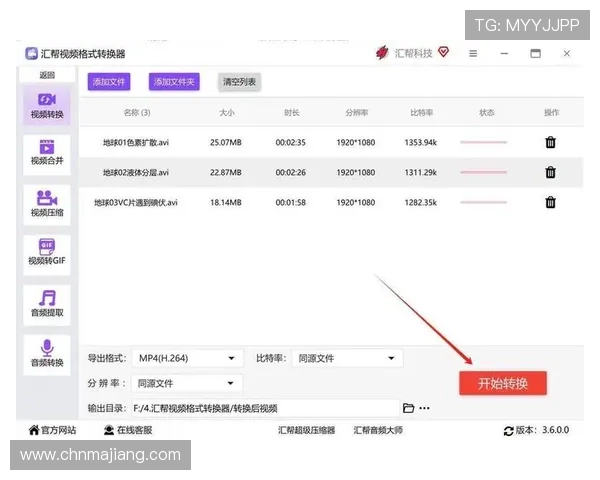Click the 官方网站 home icon
Viewport: 600px width, 480px height.
pos(34,430)
